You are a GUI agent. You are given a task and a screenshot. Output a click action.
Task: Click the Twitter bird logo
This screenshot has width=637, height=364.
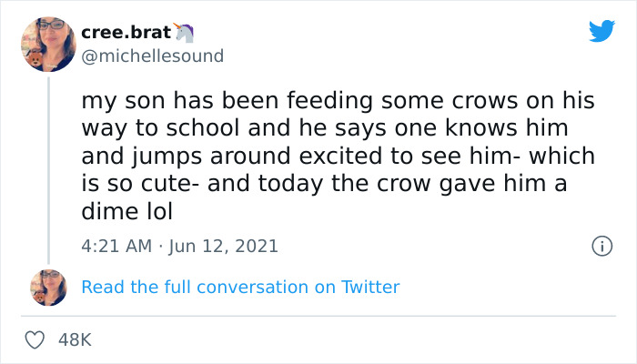602,31
